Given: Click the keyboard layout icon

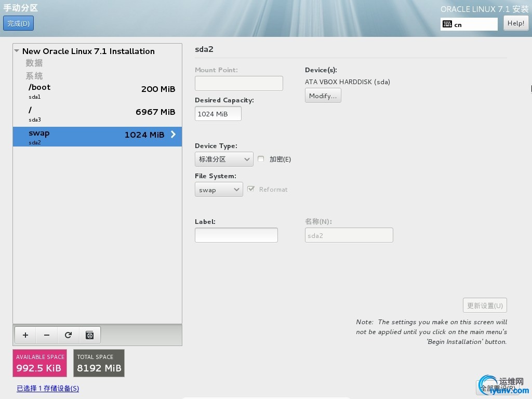Looking at the screenshot, I should (x=447, y=24).
